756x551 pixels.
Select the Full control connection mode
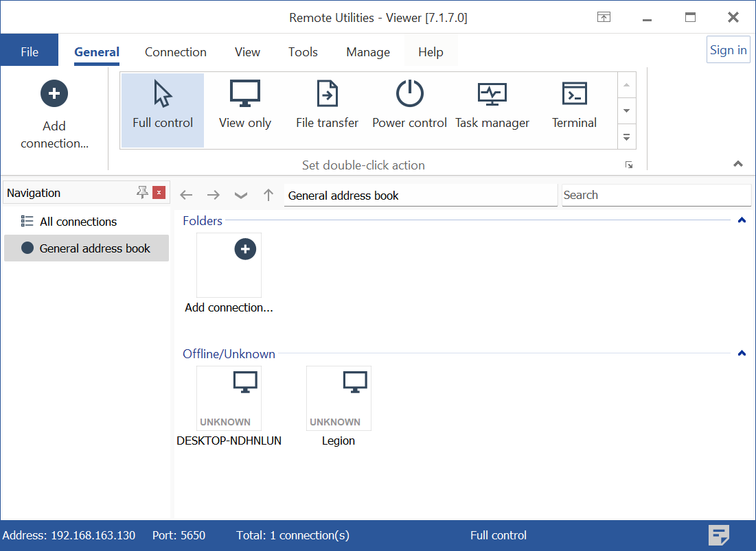pyautogui.click(x=163, y=110)
